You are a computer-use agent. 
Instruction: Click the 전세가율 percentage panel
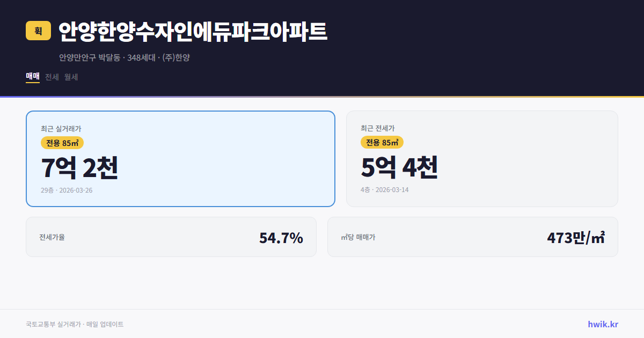pyautogui.click(x=171, y=237)
